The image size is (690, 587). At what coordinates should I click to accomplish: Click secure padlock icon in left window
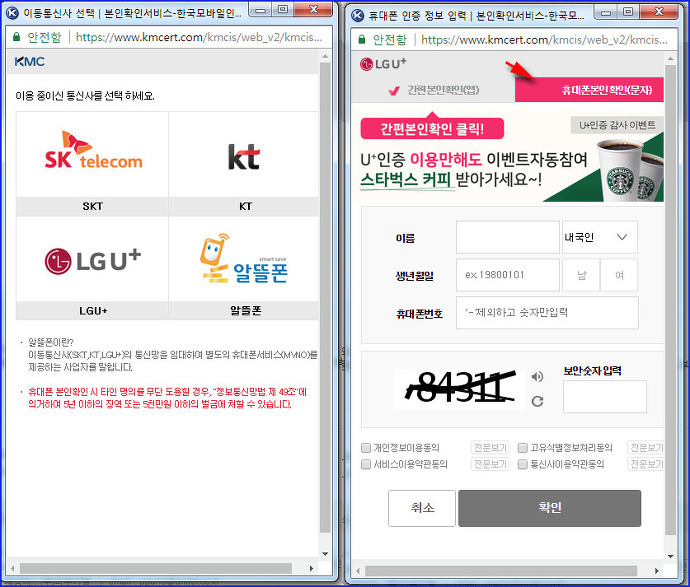17,37
